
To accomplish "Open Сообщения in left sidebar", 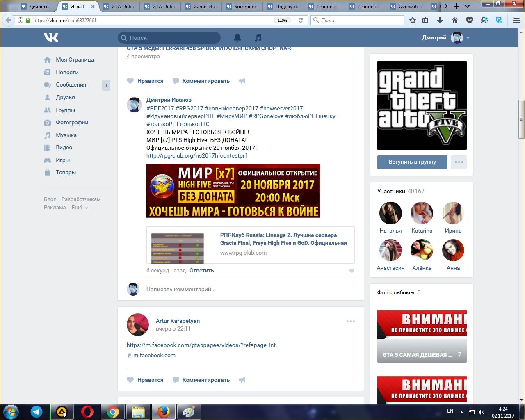I will pos(71,84).
